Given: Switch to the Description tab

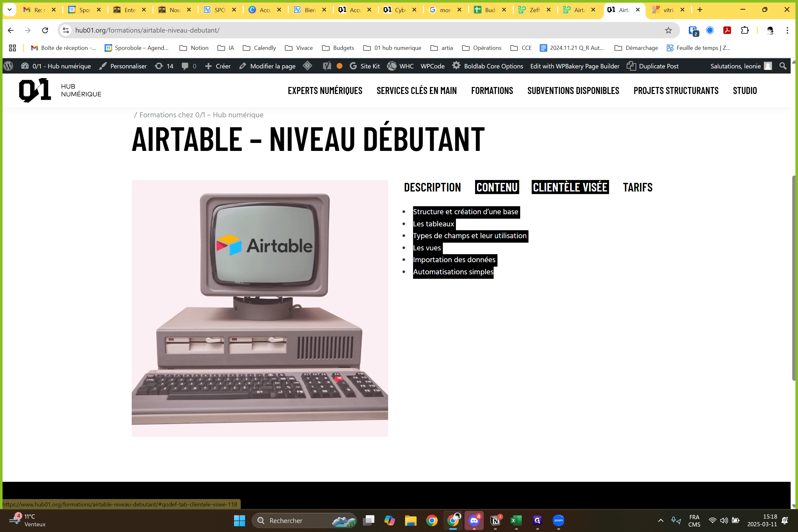Looking at the screenshot, I should [432, 187].
